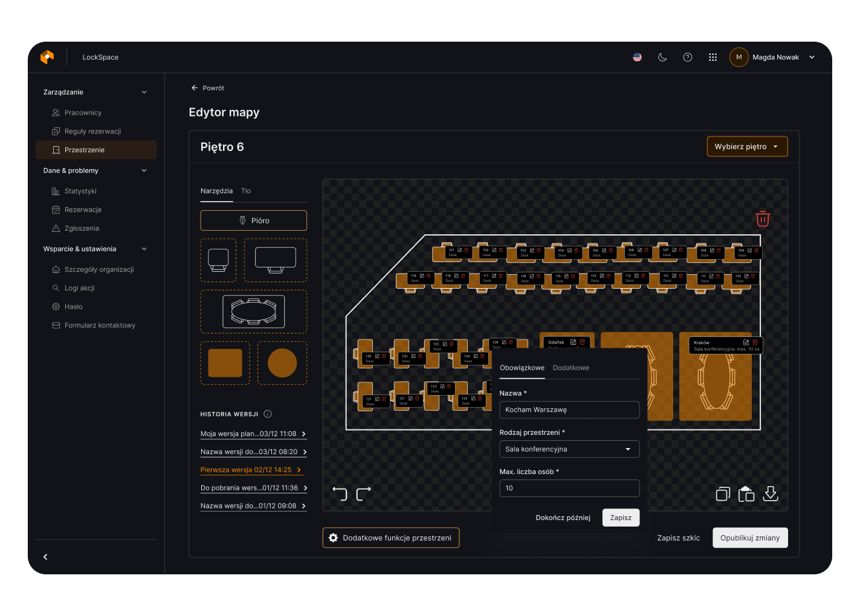860x616 pixels.
Task: Click the red trash icon on canvas
Action: (763, 219)
